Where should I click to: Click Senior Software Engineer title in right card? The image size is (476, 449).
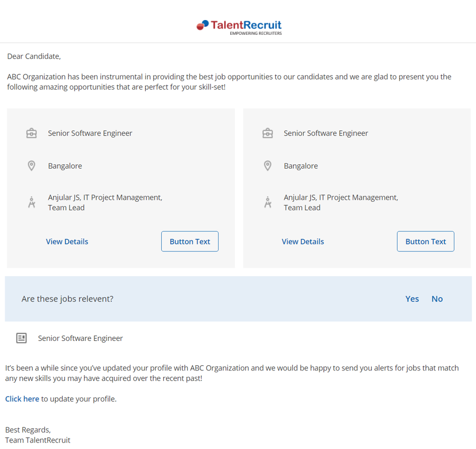326,133
